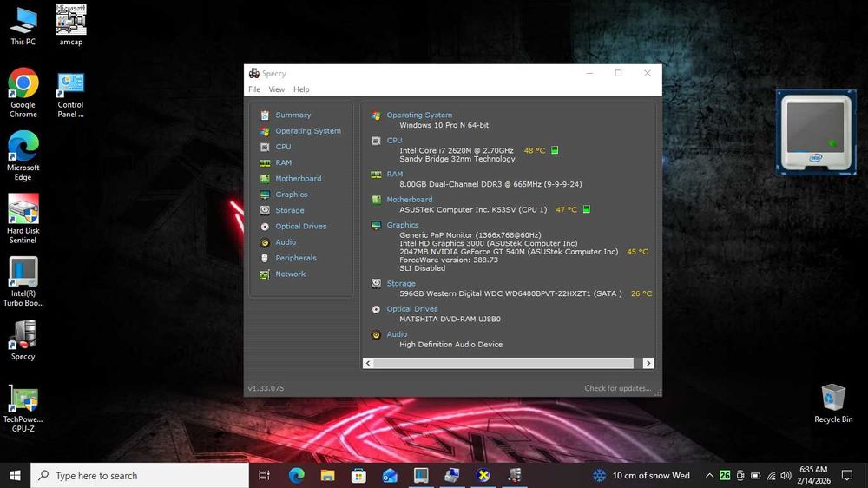868x488 pixels.
Task: Show hidden system tray icons chevron
Action: pyautogui.click(x=709, y=475)
